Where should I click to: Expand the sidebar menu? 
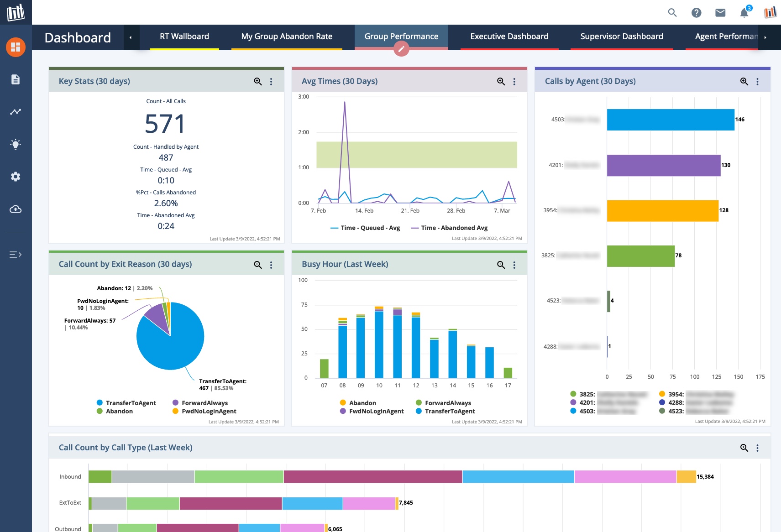16,255
